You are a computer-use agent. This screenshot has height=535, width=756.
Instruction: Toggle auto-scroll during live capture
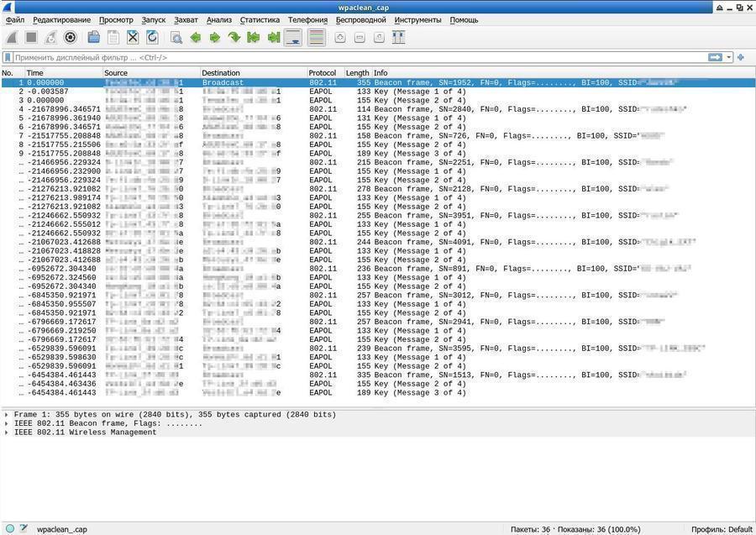coord(293,38)
